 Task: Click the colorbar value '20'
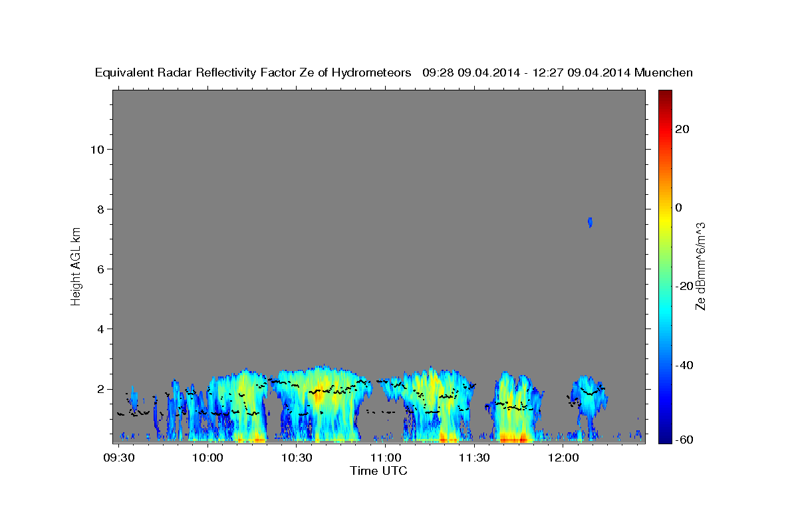coord(682,129)
